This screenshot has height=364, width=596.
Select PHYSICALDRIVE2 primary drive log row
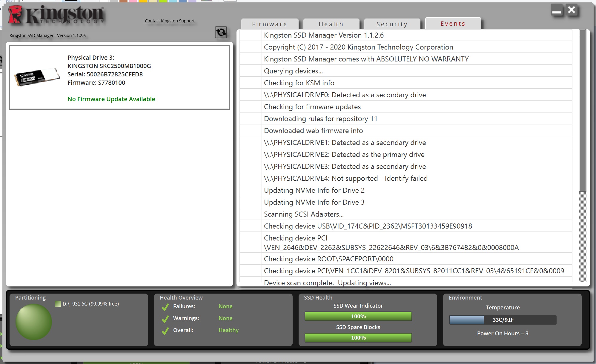(406, 154)
